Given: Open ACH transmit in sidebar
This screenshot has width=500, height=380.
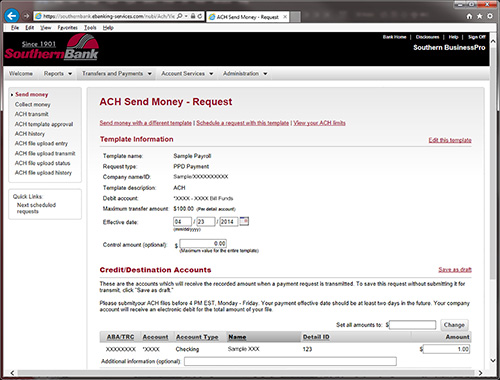Looking at the screenshot, I should (31, 114).
